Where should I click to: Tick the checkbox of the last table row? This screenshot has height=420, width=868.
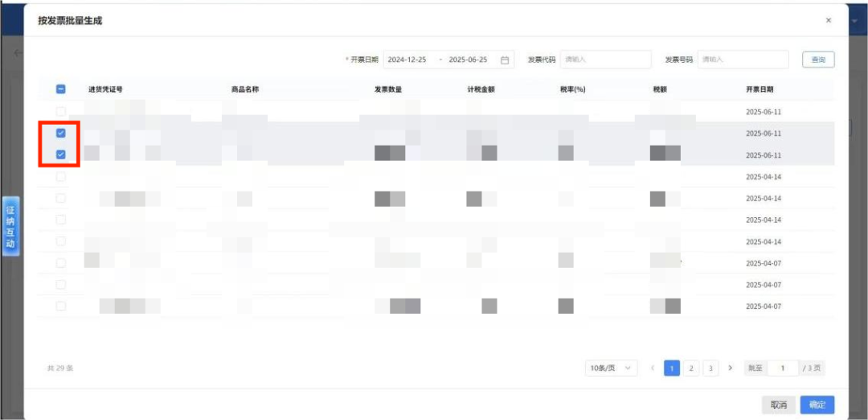(60, 306)
